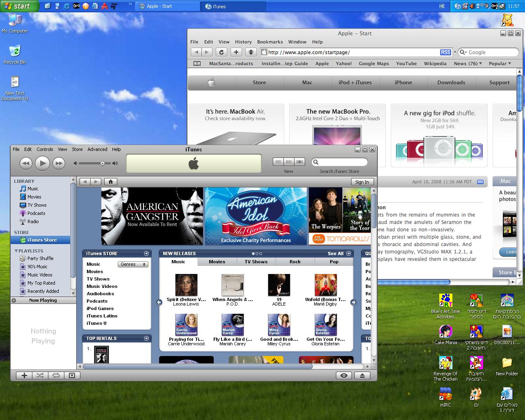Add bookmark with Safari plus button
The height and width of the screenshot is (420, 525).
(236, 52)
